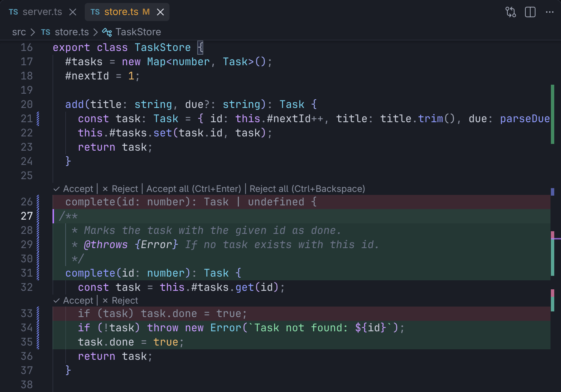The width and height of the screenshot is (561, 392).
Task: Open the compare changes icon
Action: click(511, 12)
